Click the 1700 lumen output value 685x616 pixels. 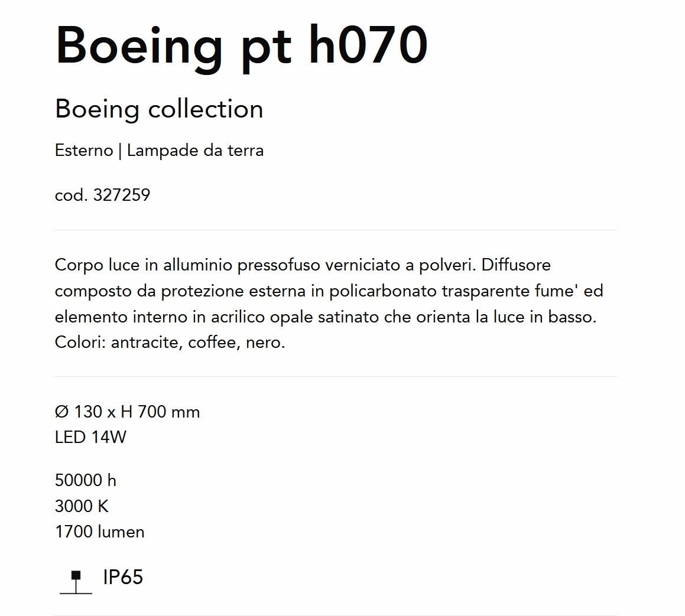[x=100, y=532]
